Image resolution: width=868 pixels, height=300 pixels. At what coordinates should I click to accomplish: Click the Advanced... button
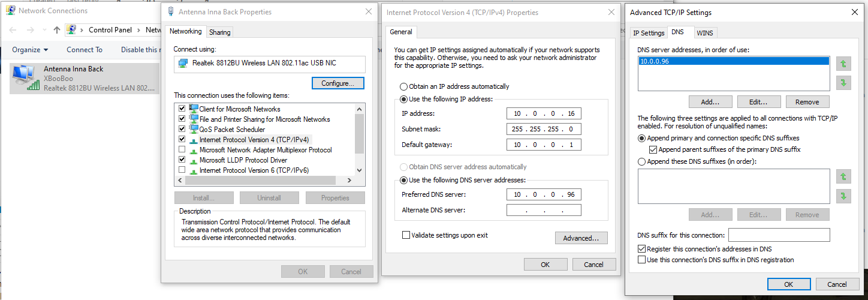point(581,238)
